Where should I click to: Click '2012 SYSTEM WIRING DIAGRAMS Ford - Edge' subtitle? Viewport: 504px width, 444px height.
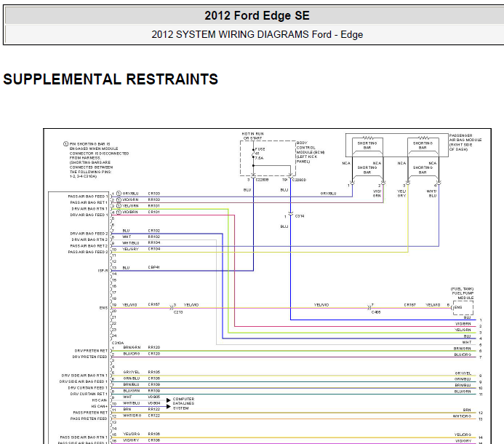click(257, 34)
